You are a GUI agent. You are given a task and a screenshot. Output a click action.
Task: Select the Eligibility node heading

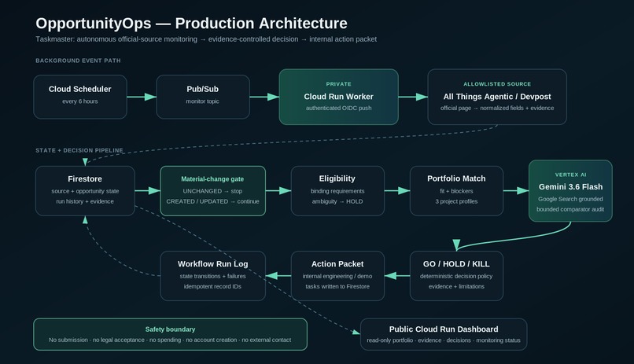tap(337, 178)
